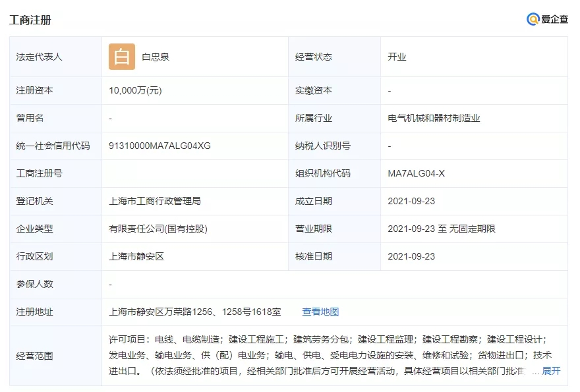Select organization code MA7ALG04-X

pos(416,173)
